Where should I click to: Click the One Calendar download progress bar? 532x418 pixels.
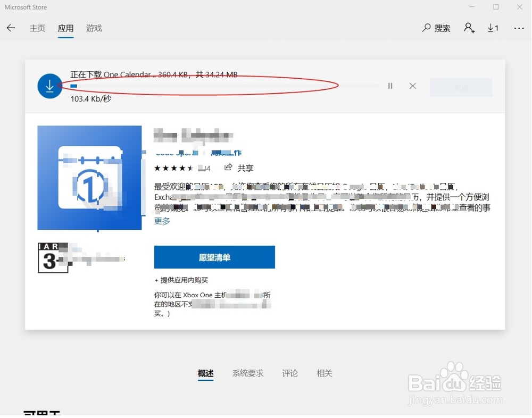(x=225, y=86)
